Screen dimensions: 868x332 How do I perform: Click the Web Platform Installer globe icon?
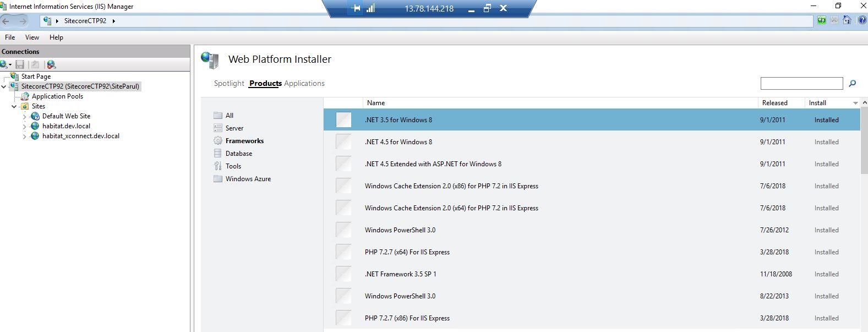pyautogui.click(x=210, y=59)
